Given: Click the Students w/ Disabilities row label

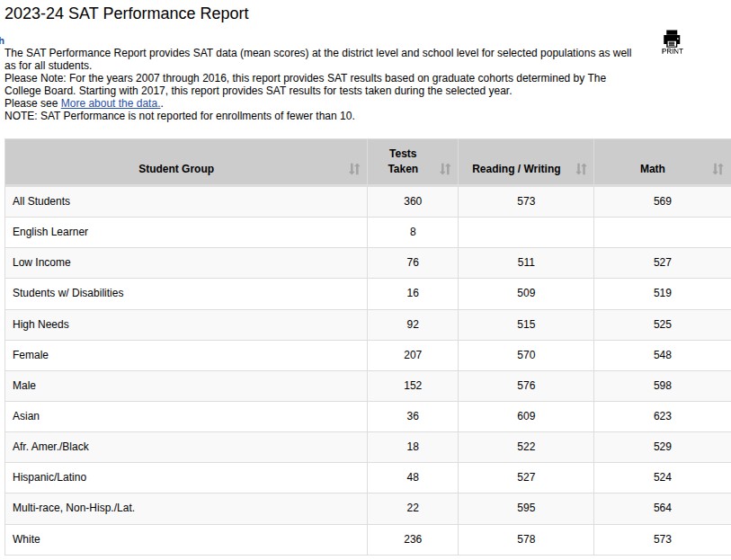Looking at the screenshot, I should 68,293.
